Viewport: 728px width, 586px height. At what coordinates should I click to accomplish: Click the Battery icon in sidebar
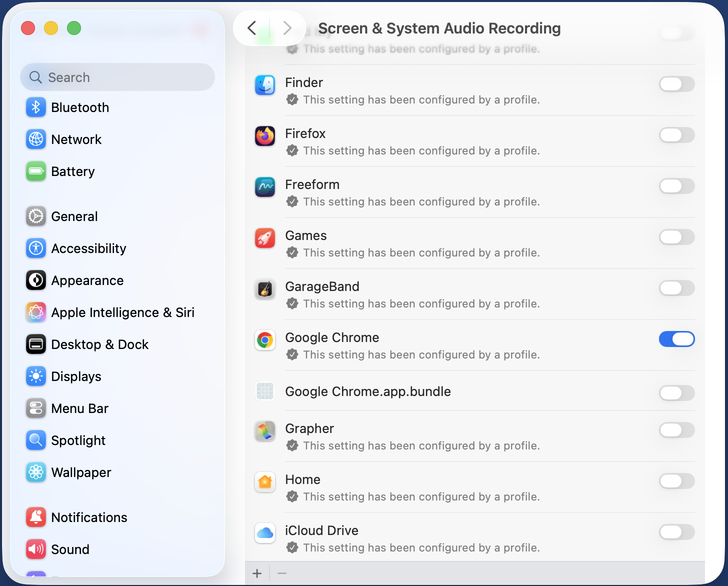[36, 171]
